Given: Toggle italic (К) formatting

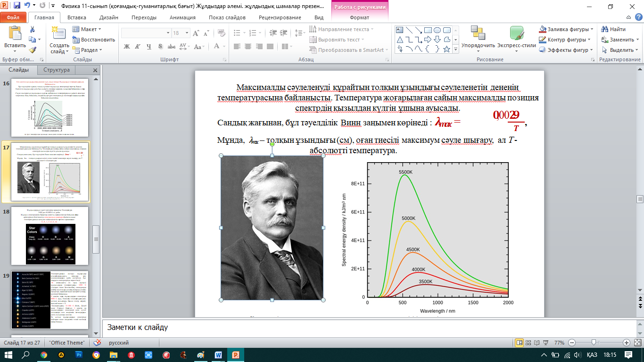Looking at the screenshot, I should [x=138, y=46].
